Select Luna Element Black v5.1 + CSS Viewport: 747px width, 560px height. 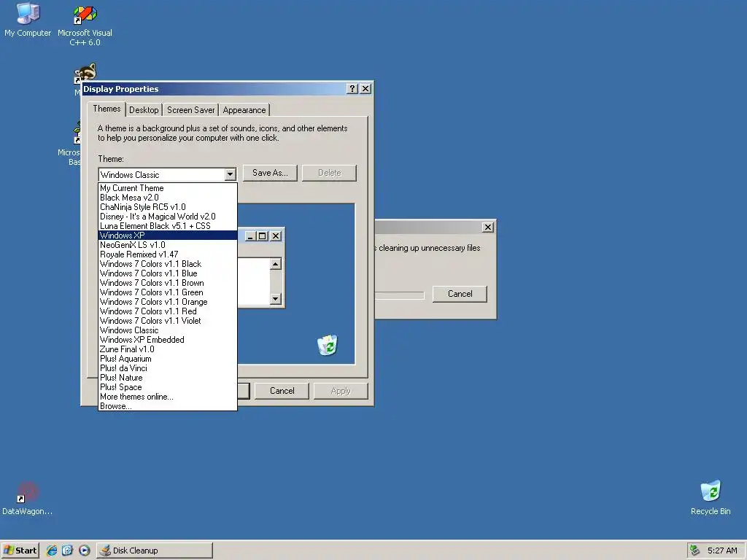168,226
